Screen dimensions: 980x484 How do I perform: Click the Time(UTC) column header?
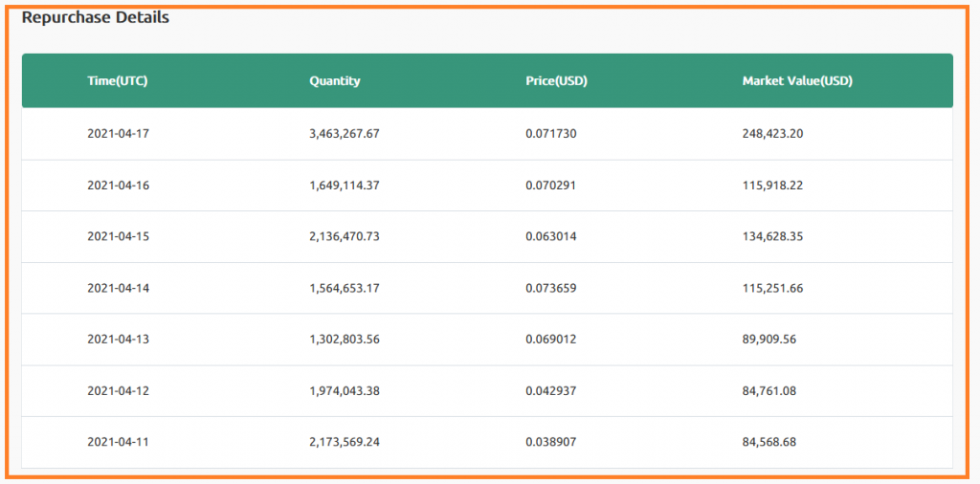pyautogui.click(x=118, y=81)
